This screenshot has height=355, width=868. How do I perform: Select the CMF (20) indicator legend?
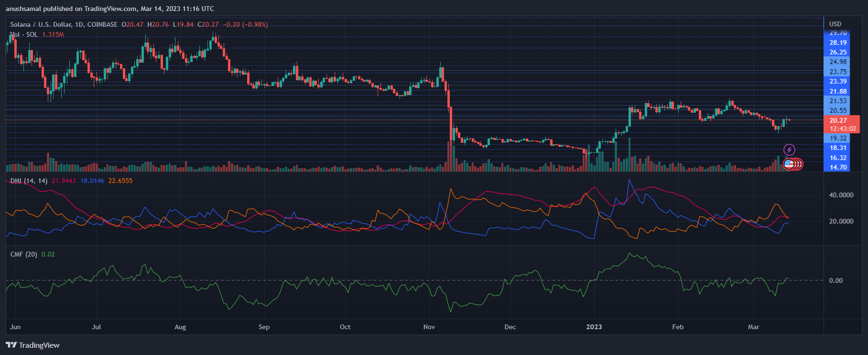tap(23, 254)
